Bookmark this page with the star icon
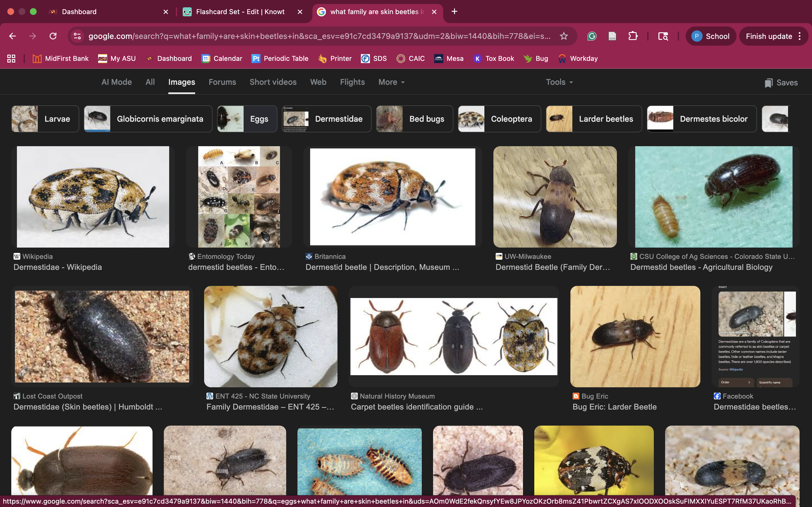The width and height of the screenshot is (812, 507). [x=564, y=36]
